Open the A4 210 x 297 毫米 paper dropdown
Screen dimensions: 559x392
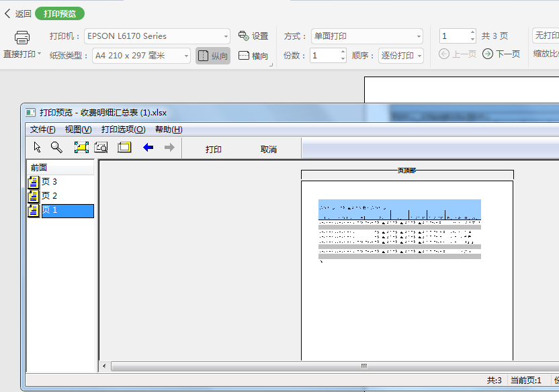tap(141, 56)
